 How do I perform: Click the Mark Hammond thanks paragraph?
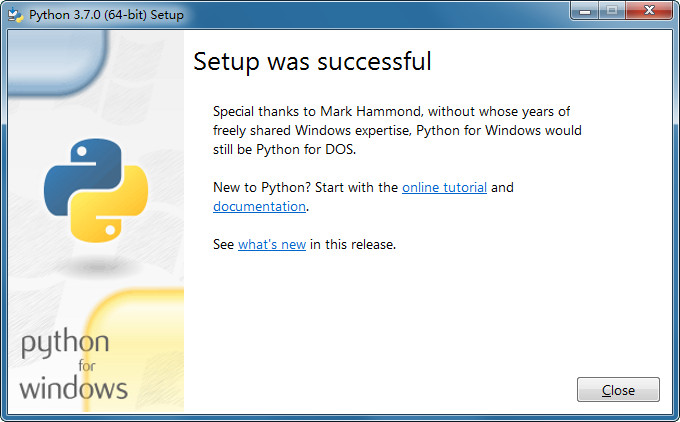(397, 130)
